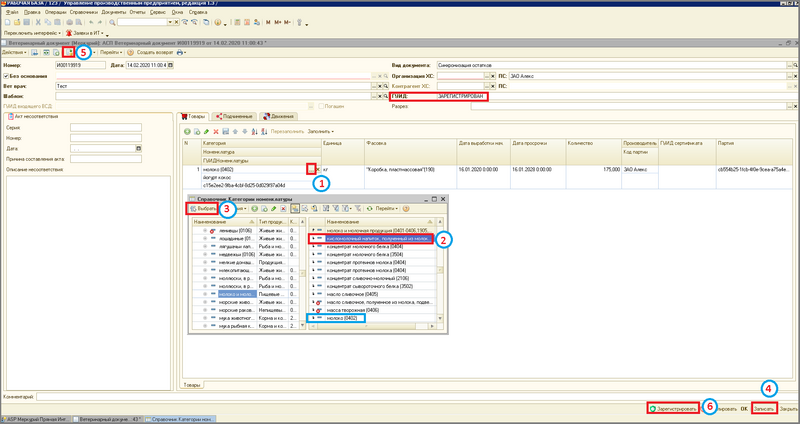The height and width of the screenshot is (424, 800).
Task: Switch to the Подчиненные tab
Action: click(233, 116)
